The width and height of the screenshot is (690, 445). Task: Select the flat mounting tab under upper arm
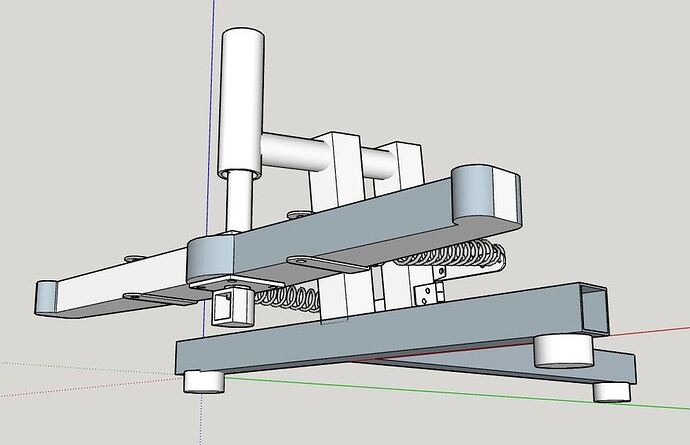[327, 265]
